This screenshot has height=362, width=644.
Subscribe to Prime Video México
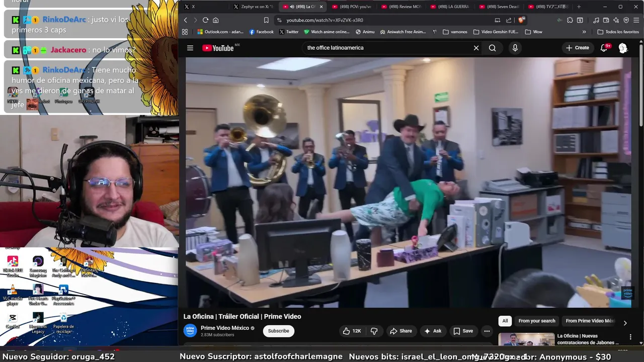[x=278, y=331]
